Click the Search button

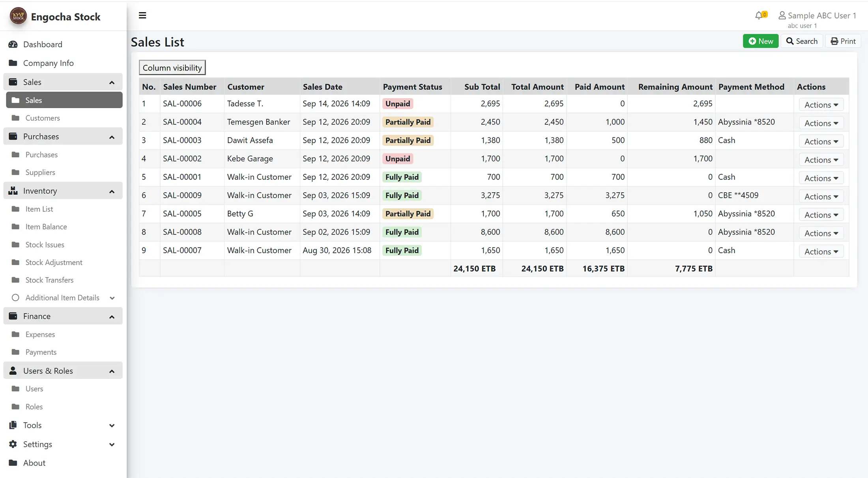click(x=802, y=41)
